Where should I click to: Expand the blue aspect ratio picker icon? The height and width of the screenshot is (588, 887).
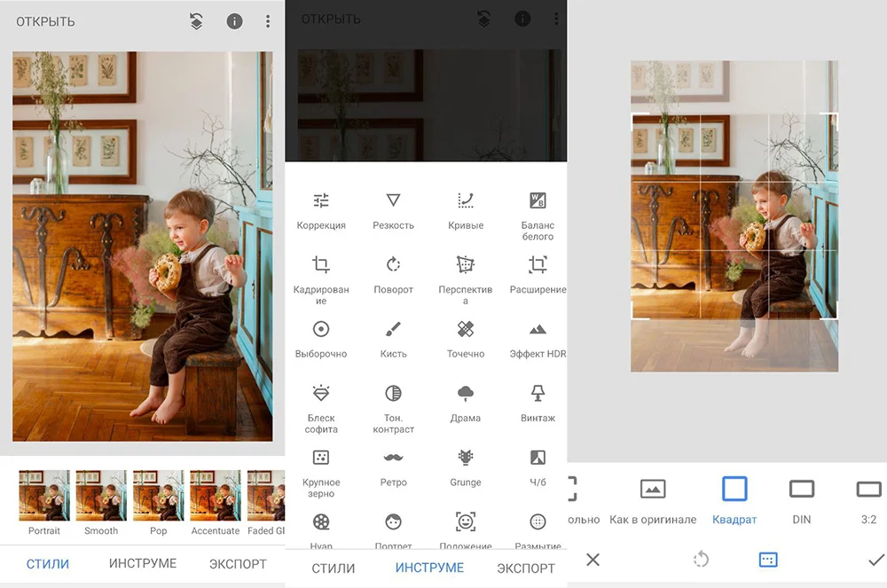coord(768,560)
